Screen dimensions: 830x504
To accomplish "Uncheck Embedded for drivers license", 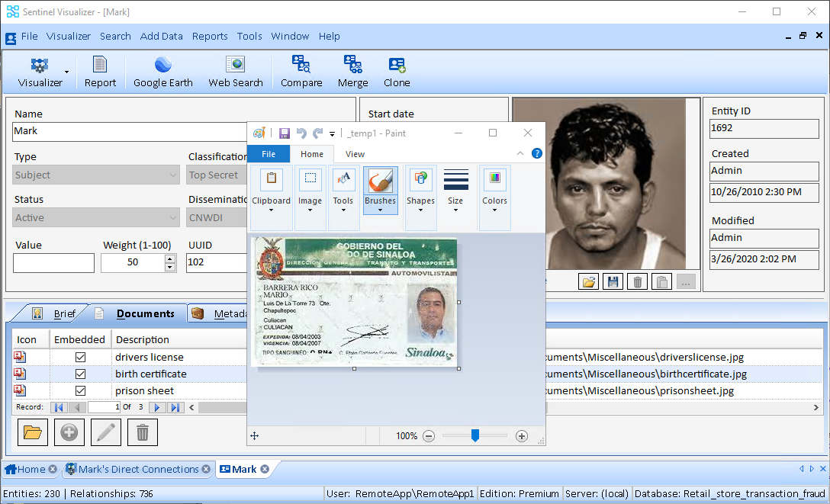I will click(x=80, y=358).
